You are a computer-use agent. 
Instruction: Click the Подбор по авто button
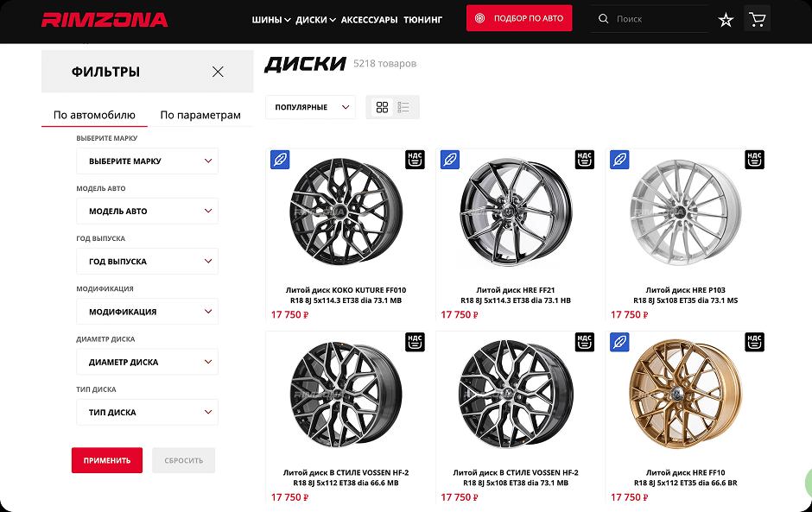(x=518, y=18)
